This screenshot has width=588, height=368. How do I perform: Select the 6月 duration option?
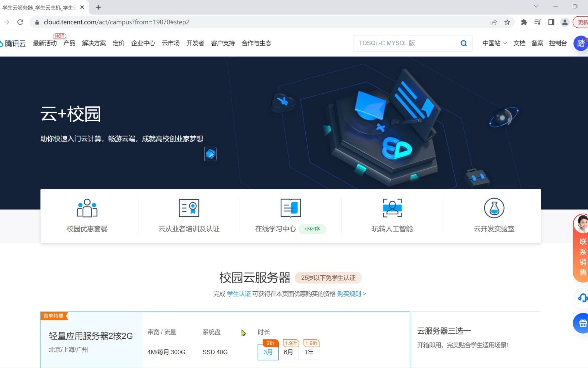289,352
